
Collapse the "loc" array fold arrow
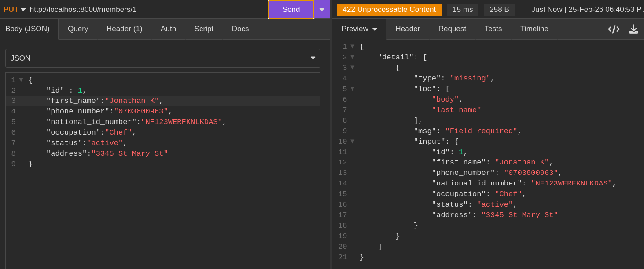[352, 89]
